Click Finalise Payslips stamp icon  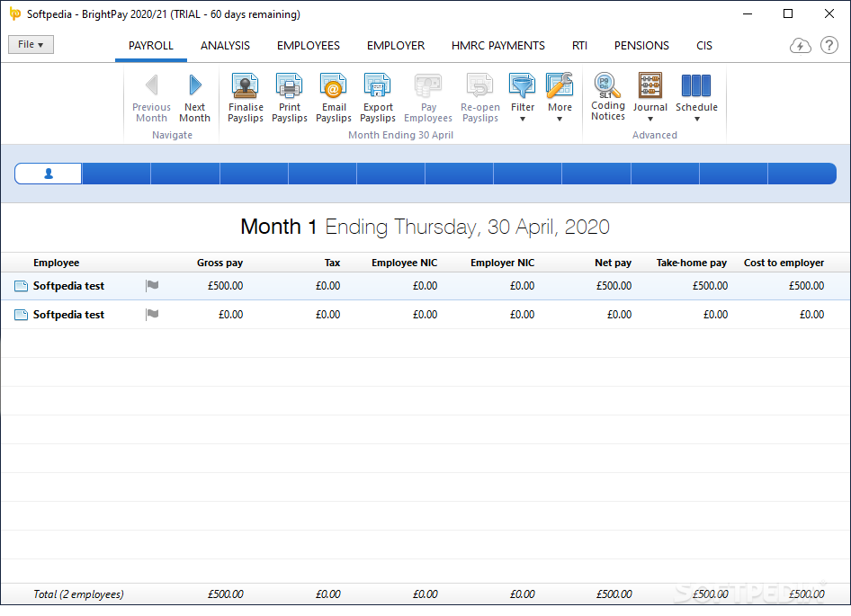[246, 85]
